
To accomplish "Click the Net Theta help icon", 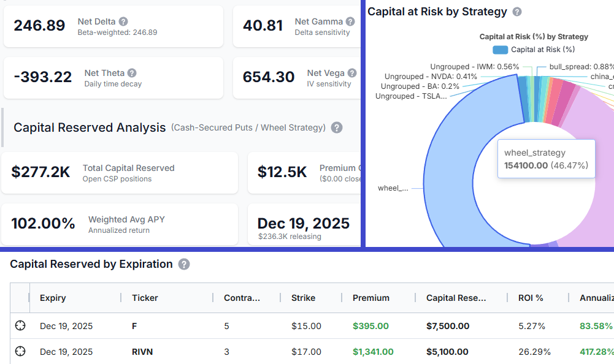I will 132,74.
